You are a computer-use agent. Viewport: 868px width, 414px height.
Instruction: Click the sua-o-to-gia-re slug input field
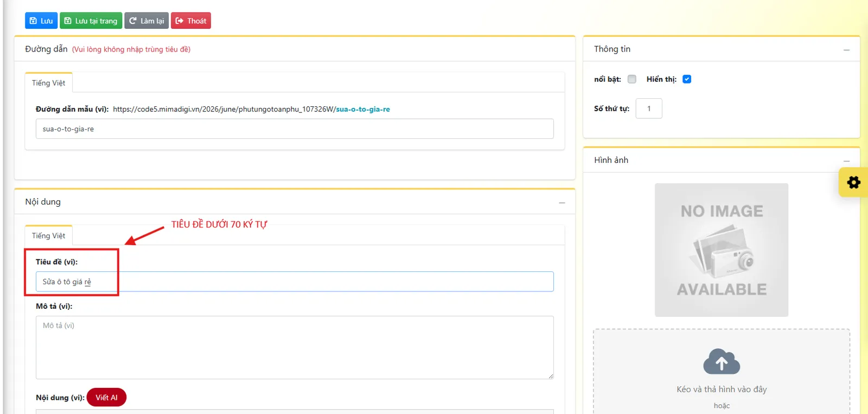click(295, 129)
